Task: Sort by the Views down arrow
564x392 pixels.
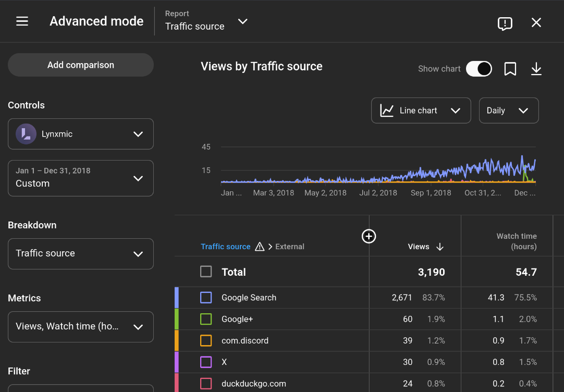Action: [x=440, y=247]
